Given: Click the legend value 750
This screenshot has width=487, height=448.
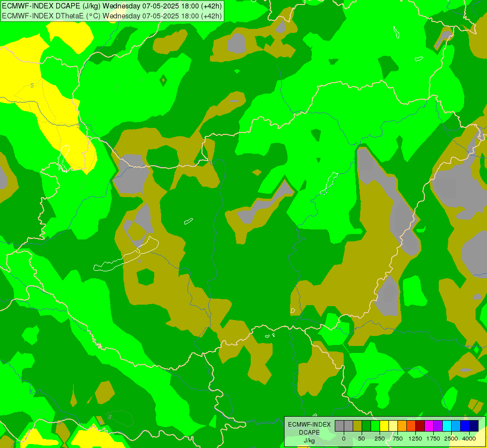Looking at the screenshot, I should pyautogui.click(x=397, y=439).
